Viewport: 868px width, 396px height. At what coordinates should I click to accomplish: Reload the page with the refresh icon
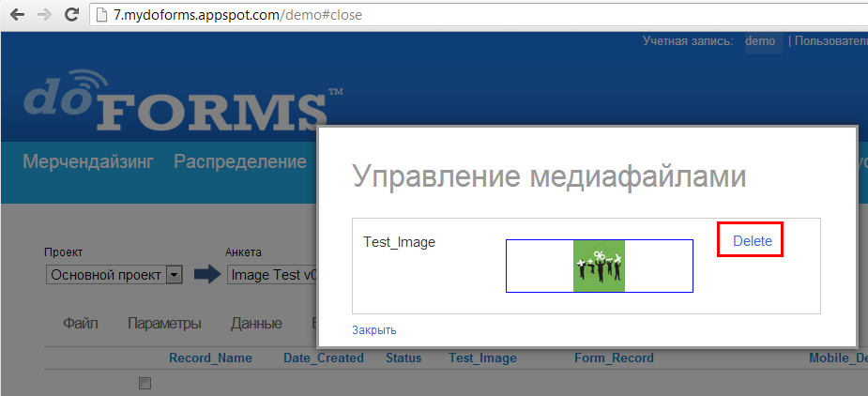pyautogui.click(x=71, y=16)
